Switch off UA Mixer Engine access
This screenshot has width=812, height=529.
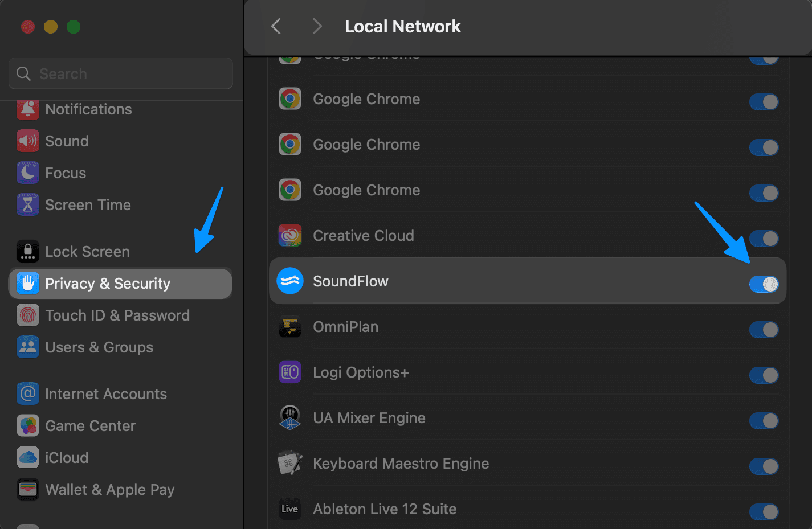[764, 421]
